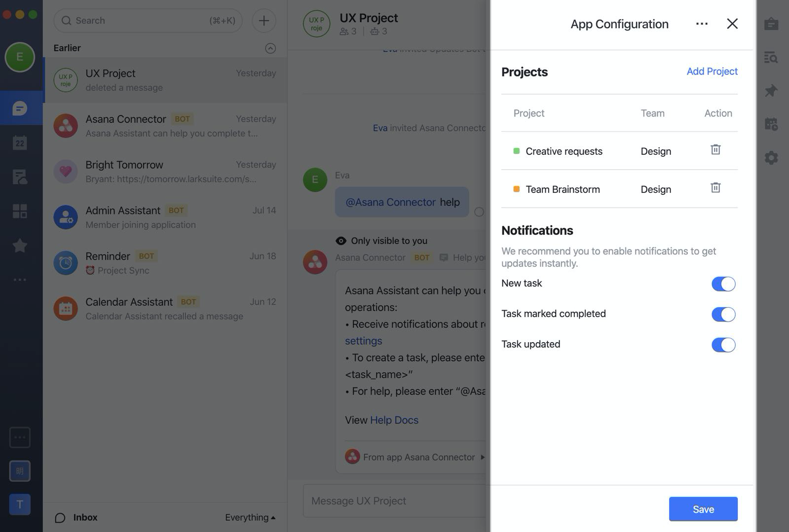Open the Everything filter dropdown

click(x=250, y=517)
